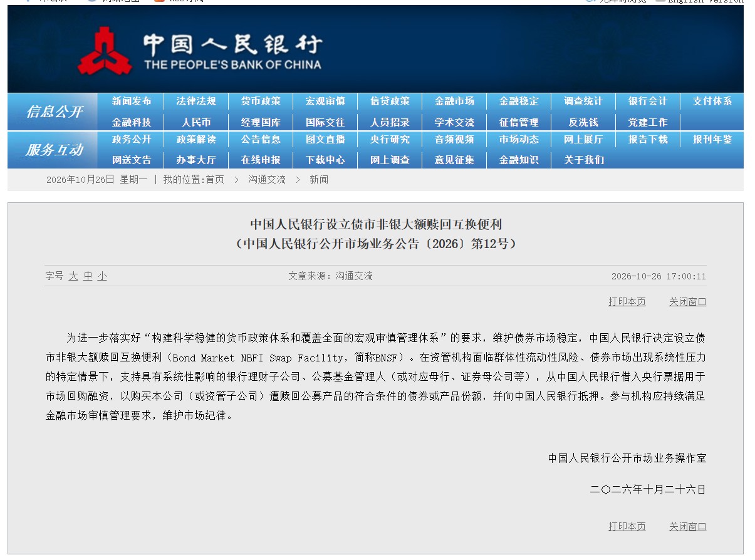The height and width of the screenshot is (560, 755).
Task: Open the 音频视频 section
Action: (x=454, y=139)
